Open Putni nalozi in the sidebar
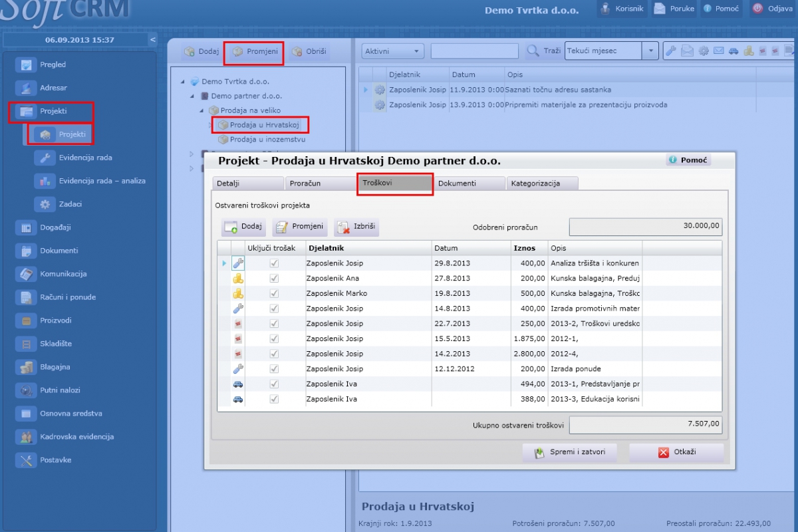798x532 pixels. tap(60, 390)
